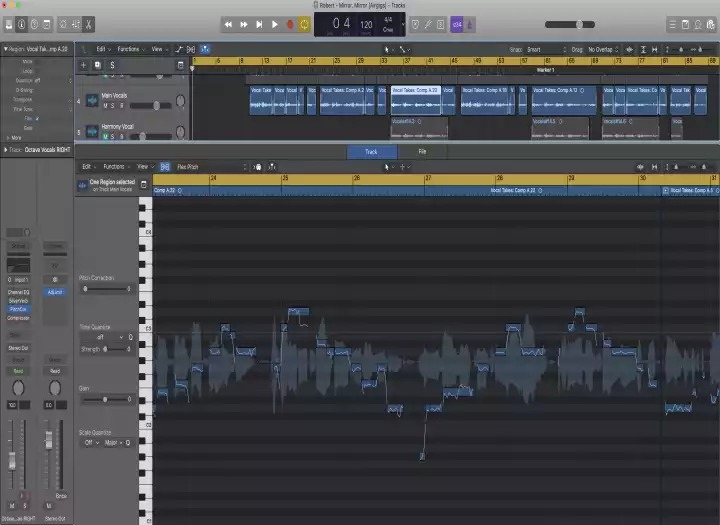Open the Flex Pitch mode dropdown
This screenshot has height=525, width=720.
[x=189, y=167]
